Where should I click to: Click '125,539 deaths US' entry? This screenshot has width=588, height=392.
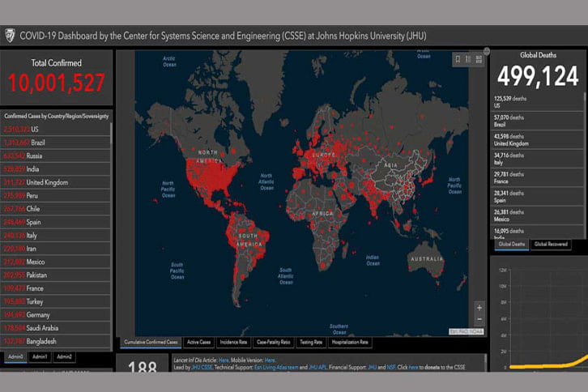[537, 102]
